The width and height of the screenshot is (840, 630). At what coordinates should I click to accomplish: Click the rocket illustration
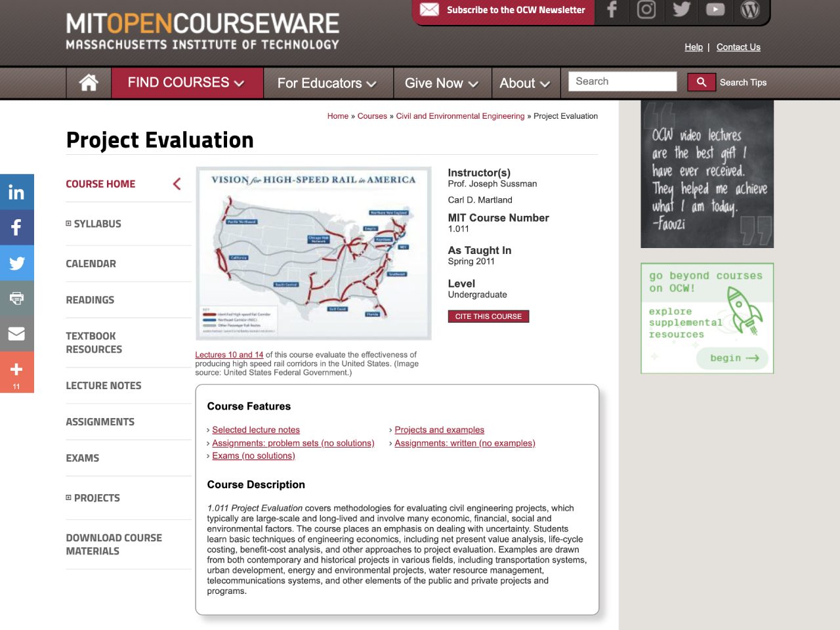point(744,310)
